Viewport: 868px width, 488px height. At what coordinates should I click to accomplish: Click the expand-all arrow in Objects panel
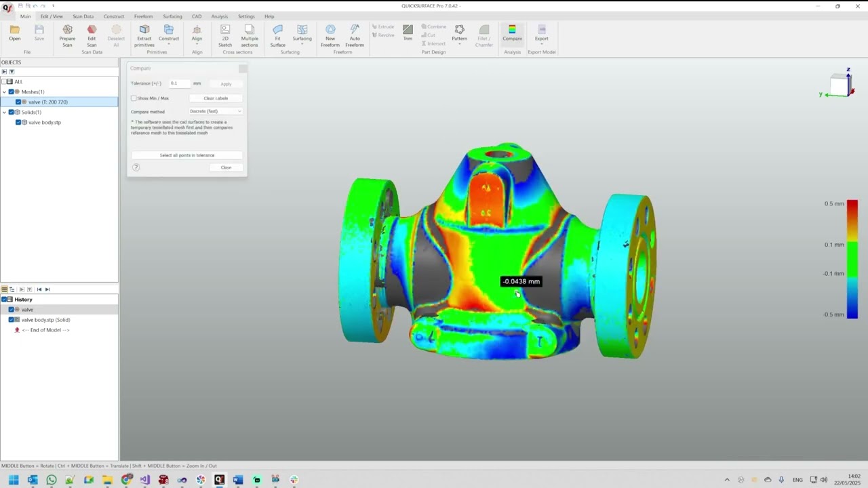(x=4, y=71)
